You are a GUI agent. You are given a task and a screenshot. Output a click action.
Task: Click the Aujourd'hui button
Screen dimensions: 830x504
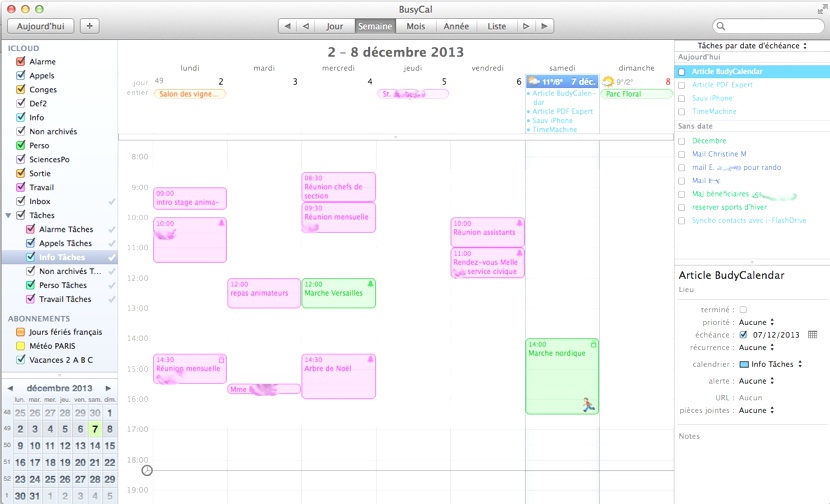38,25
